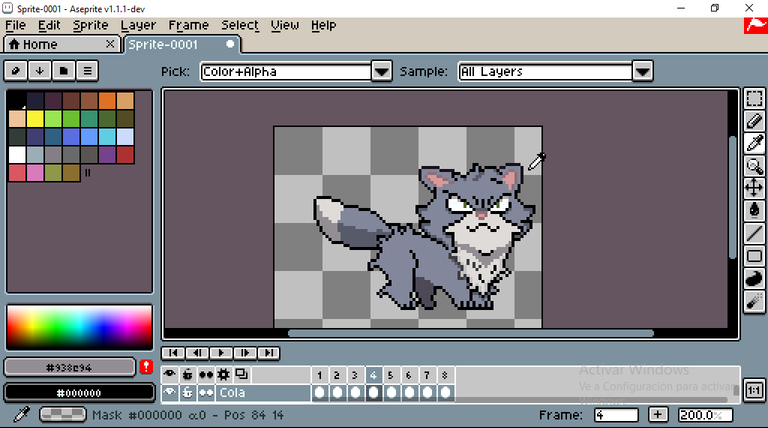This screenshot has width=768, height=428.
Task: Click the zoom percentage field 200.0
Action: (x=705, y=415)
